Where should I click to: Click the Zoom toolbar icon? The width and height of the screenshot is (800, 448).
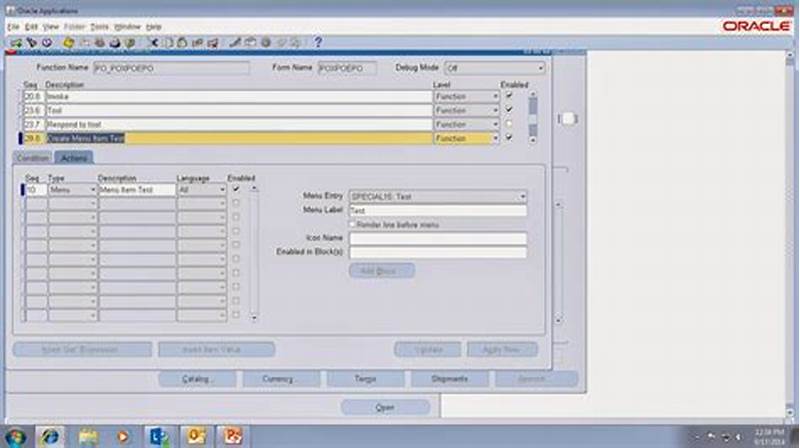point(250,43)
